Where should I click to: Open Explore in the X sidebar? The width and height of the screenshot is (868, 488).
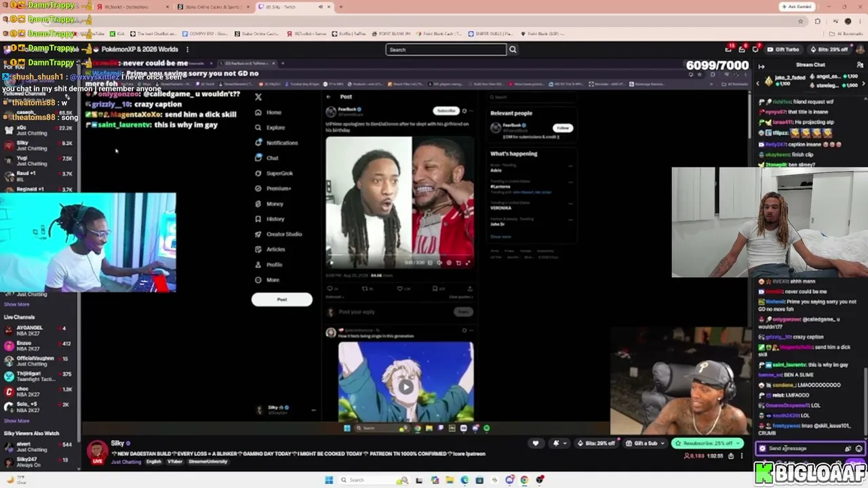click(x=270, y=127)
